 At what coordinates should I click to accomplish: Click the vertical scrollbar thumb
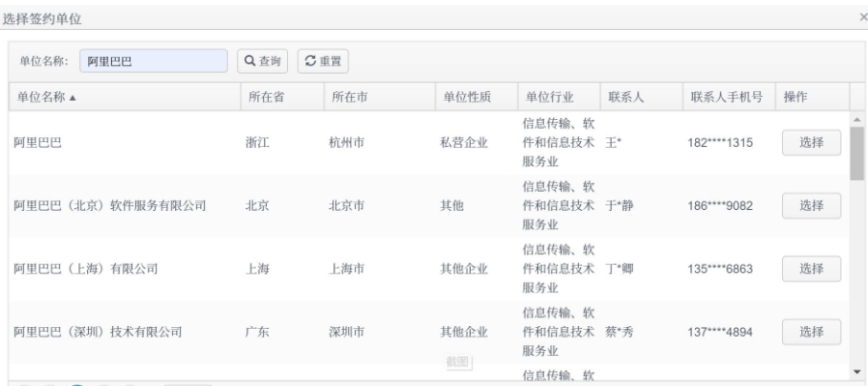(857, 154)
